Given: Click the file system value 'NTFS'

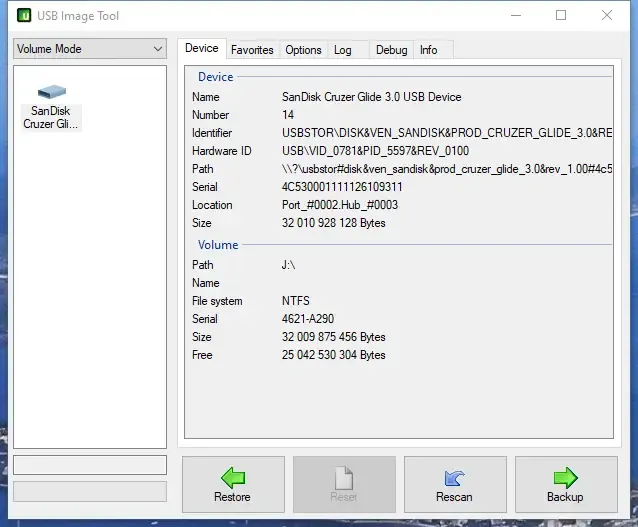Looking at the screenshot, I should click(295, 301).
